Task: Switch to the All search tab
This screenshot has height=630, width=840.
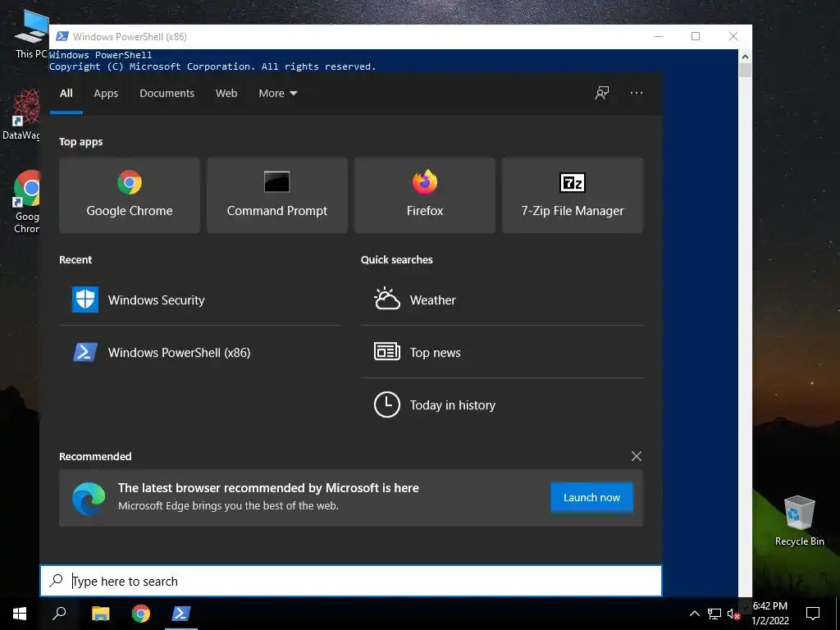Action: point(66,94)
